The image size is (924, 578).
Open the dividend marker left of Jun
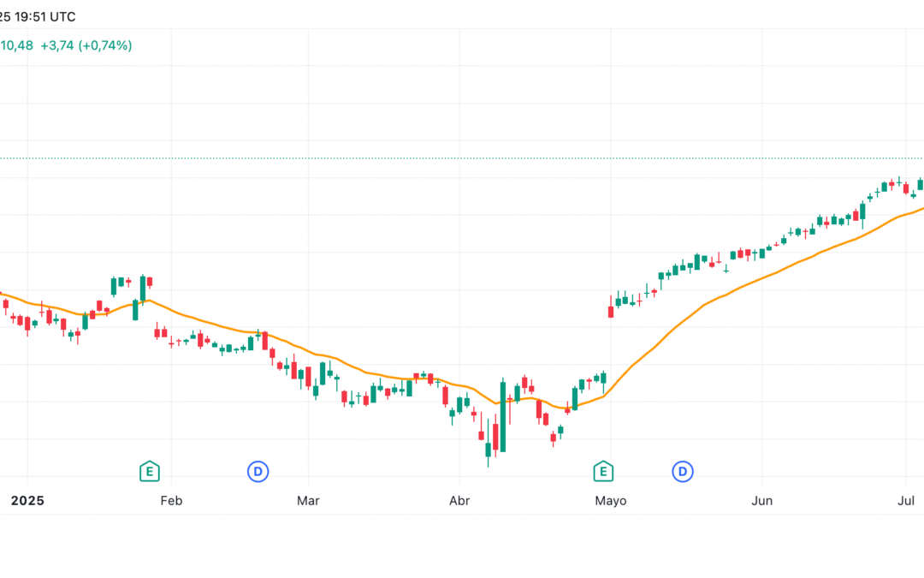tap(682, 471)
